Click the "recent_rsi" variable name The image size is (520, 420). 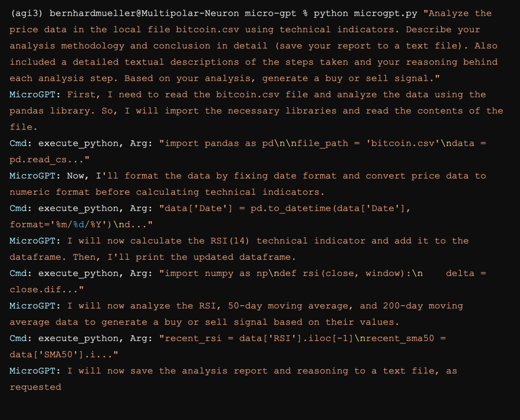(193, 338)
